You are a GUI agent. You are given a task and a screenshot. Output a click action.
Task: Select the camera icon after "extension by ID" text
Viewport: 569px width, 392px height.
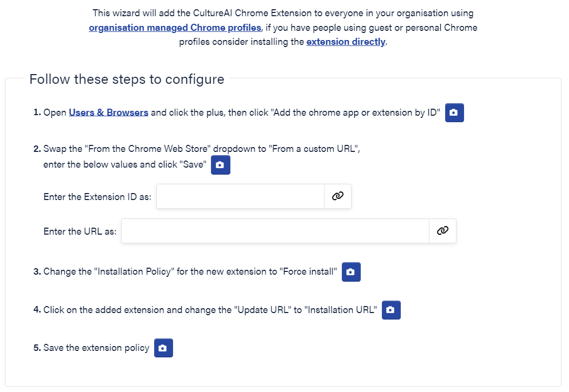(x=454, y=112)
